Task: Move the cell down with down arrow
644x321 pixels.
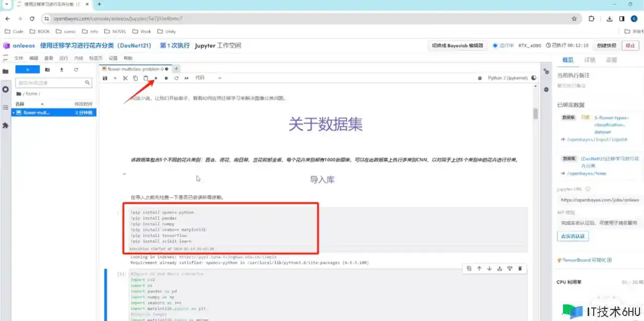Action: (x=489, y=269)
